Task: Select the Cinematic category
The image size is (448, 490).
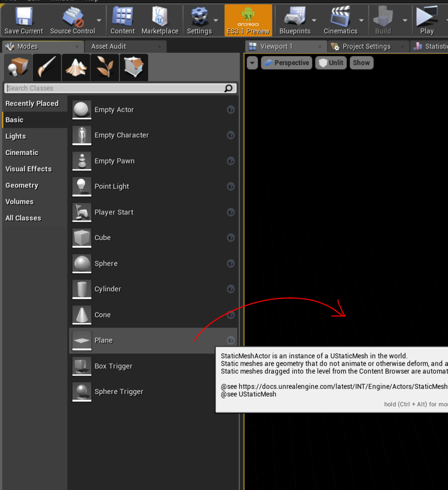Action: 35,153
